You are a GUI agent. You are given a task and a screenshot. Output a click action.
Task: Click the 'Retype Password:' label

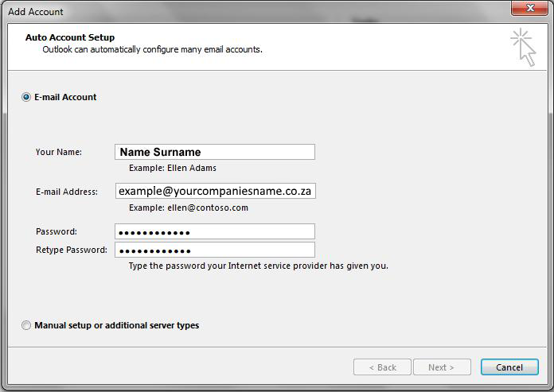tap(72, 250)
